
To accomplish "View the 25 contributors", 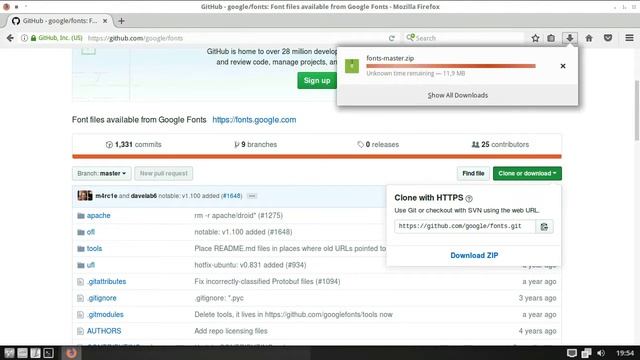I will (x=500, y=144).
